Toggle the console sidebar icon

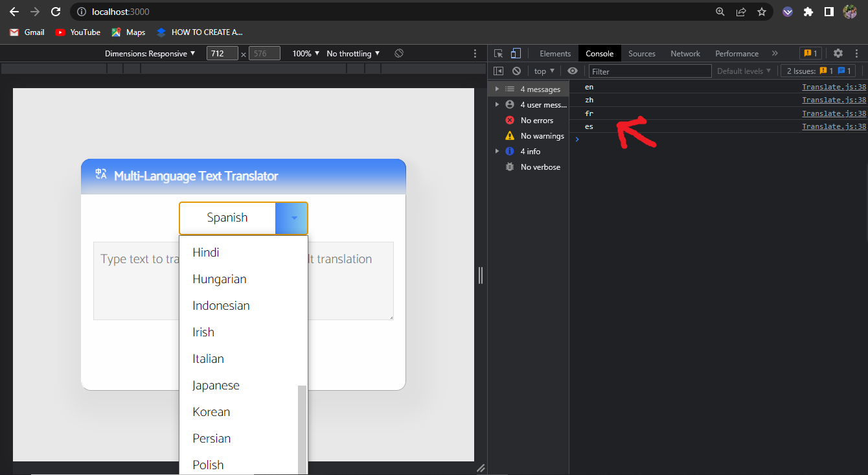pyautogui.click(x=498, y=71)
